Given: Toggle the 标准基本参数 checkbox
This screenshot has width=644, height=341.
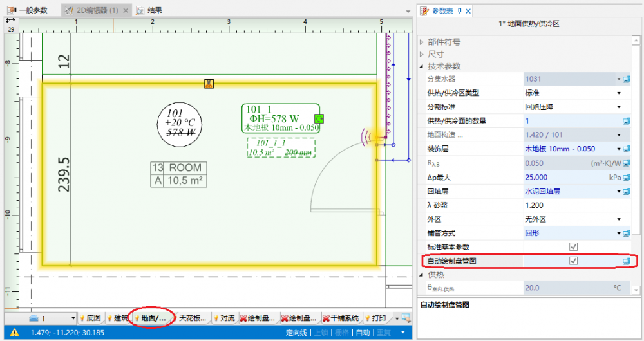Looking at the screenshot, I should 573,246.
